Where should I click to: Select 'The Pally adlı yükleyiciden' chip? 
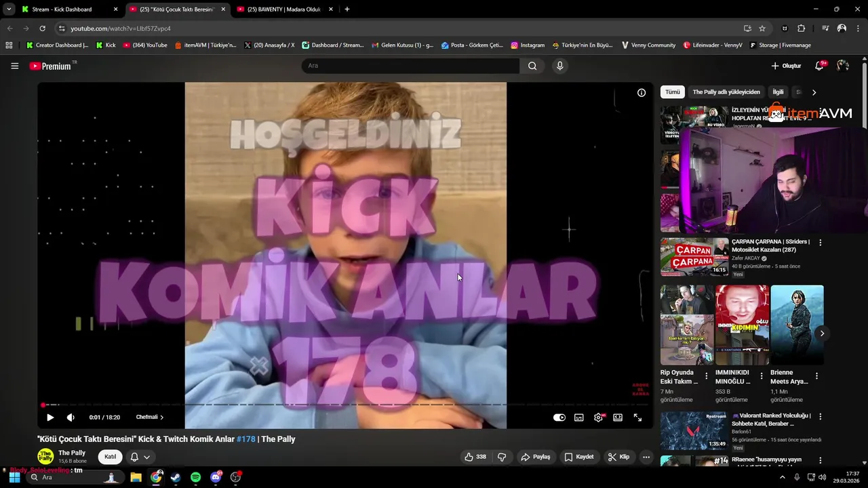(x=726, y=92)
